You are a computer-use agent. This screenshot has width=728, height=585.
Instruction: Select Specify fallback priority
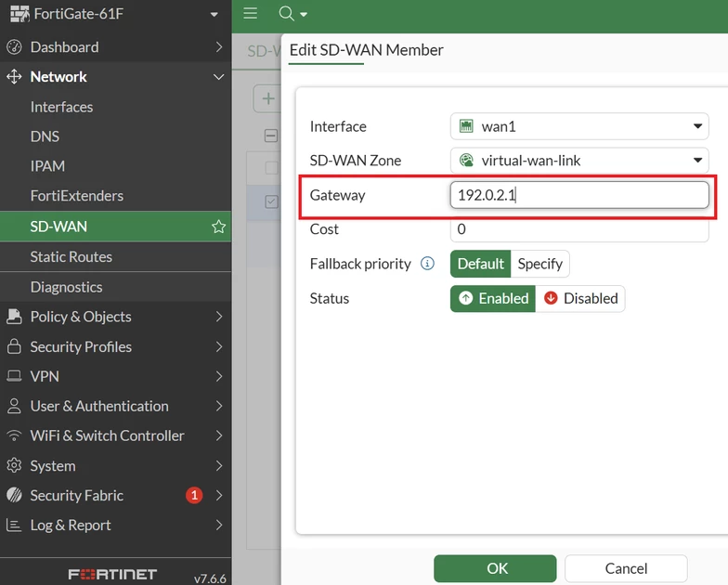tap(540, 264)
